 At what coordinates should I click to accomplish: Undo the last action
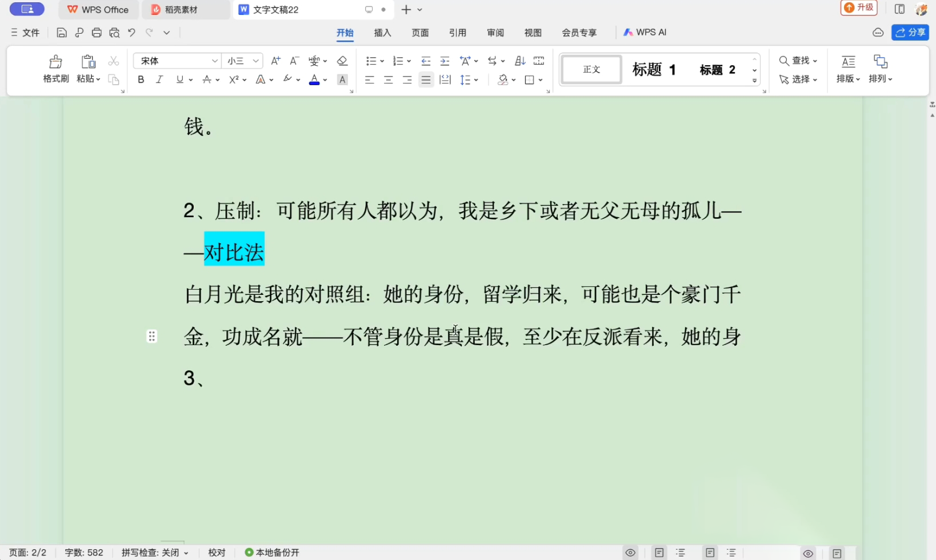[131, 33]
